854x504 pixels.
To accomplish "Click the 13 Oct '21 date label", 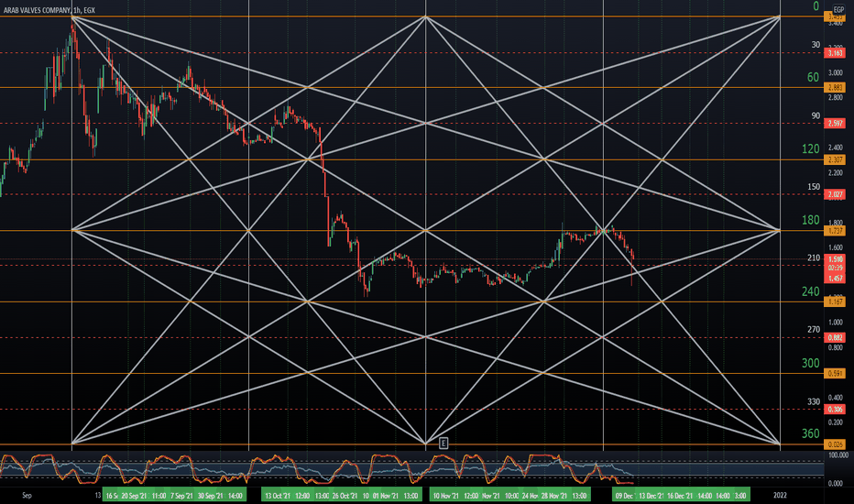I will pyautogui.click(x=278, y=496).
